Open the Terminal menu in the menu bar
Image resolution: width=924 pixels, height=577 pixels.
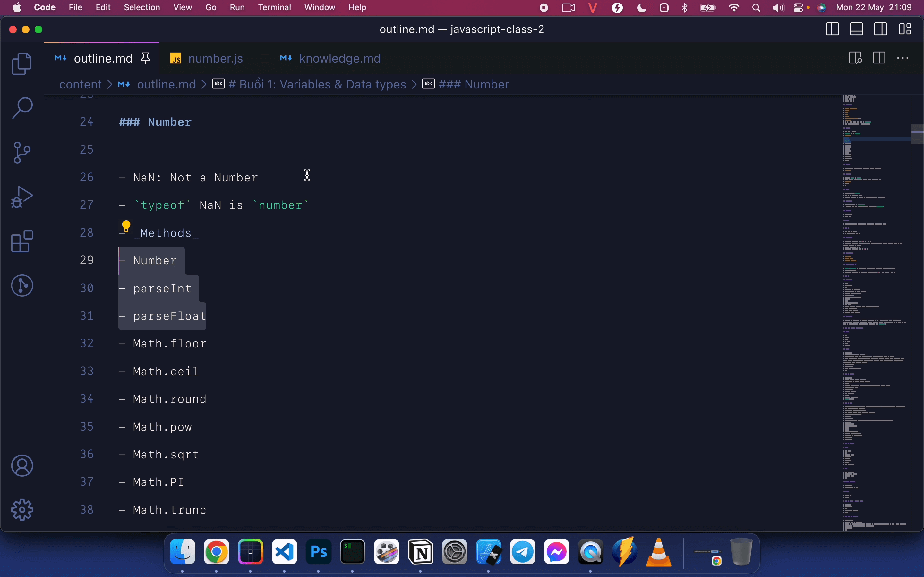point(274,7)
